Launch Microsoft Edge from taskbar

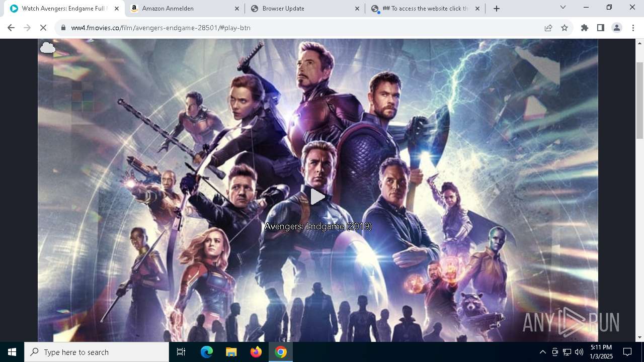click(207, 352)
